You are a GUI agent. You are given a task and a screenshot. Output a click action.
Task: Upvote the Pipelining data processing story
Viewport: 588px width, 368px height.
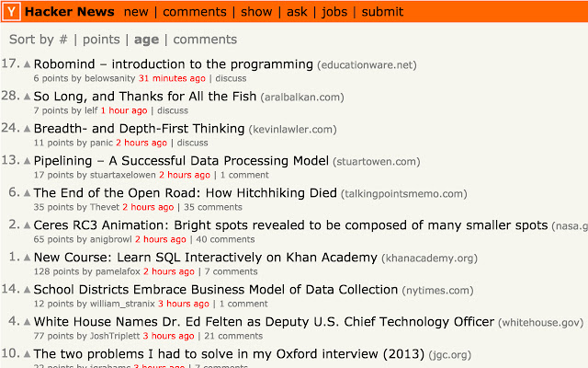pyautogui.click(x=27, y=162)
